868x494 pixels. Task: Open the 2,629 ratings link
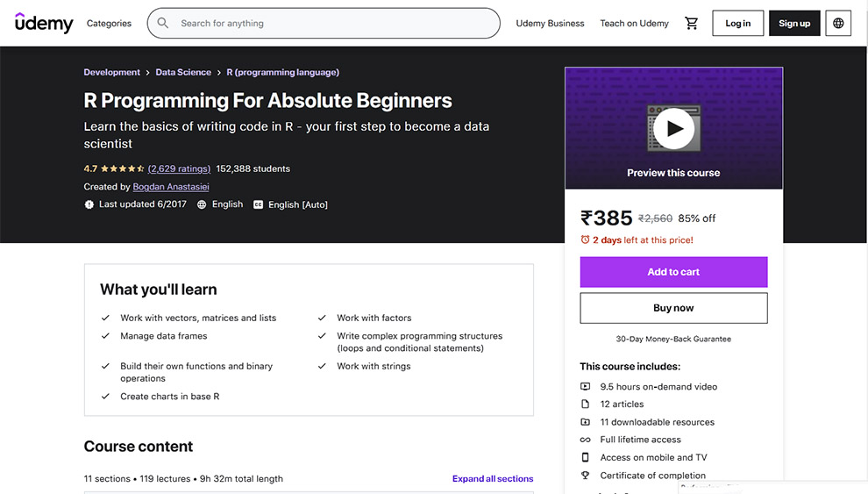point(180,169)
